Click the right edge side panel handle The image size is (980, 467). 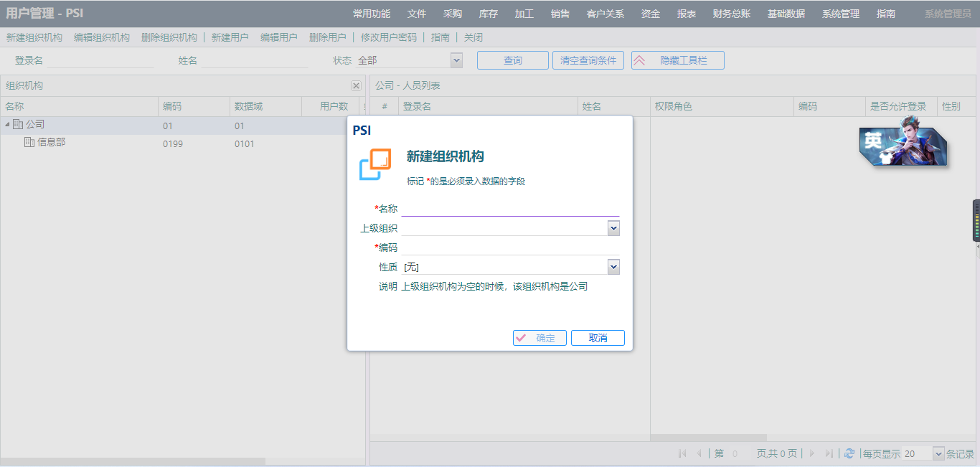[x=976, y=220]
